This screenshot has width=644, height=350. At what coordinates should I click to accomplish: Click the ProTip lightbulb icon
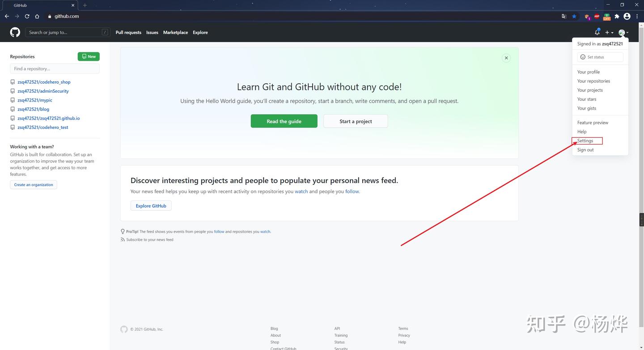[x=123, y=231]
